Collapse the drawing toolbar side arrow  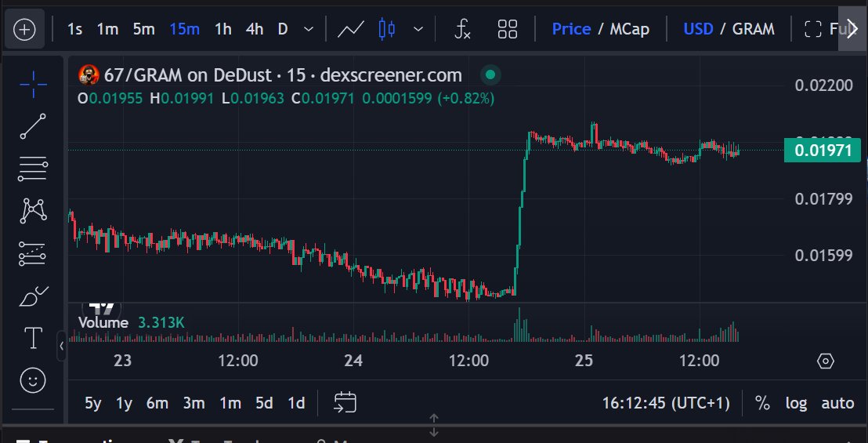(x=61, y=346)
